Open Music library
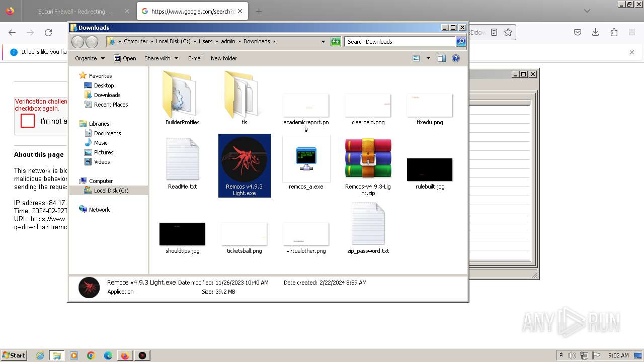The width and height of the screenshot is (644, 362). (101, 143)
